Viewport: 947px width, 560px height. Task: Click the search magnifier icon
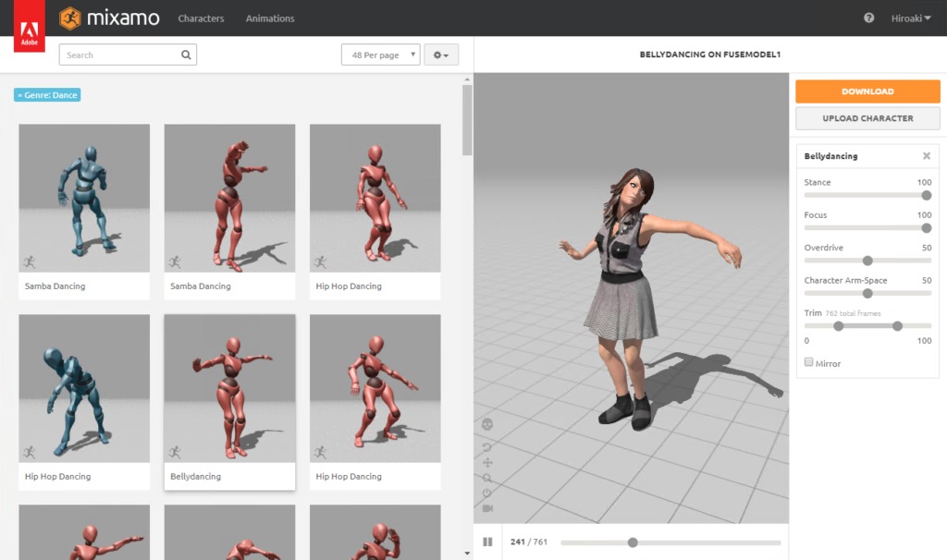click(186, 55)
